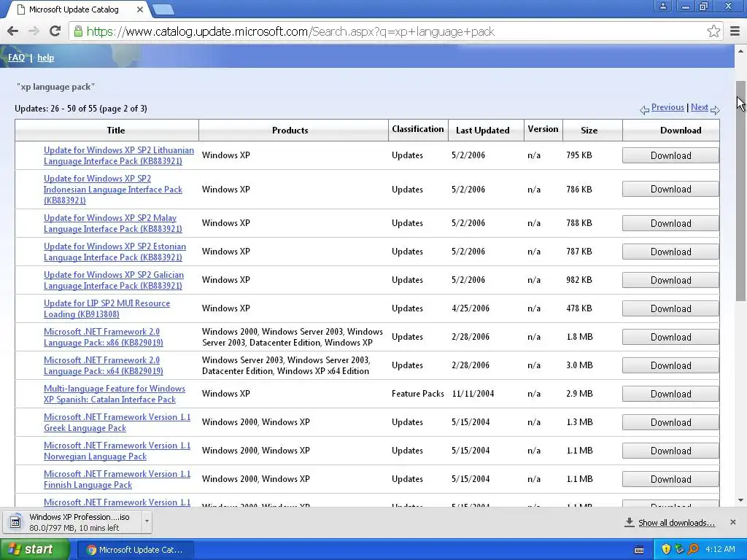Bookmark this page with the star icon
The image size is (747, 560).
[x=713, y=31]
